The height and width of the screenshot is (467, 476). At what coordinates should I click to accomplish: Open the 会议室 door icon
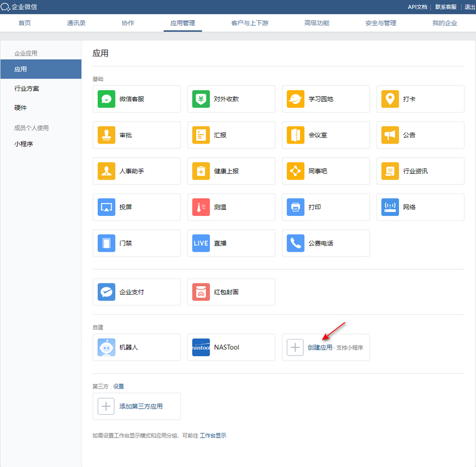pyautogui.click(x=295, y=135)
